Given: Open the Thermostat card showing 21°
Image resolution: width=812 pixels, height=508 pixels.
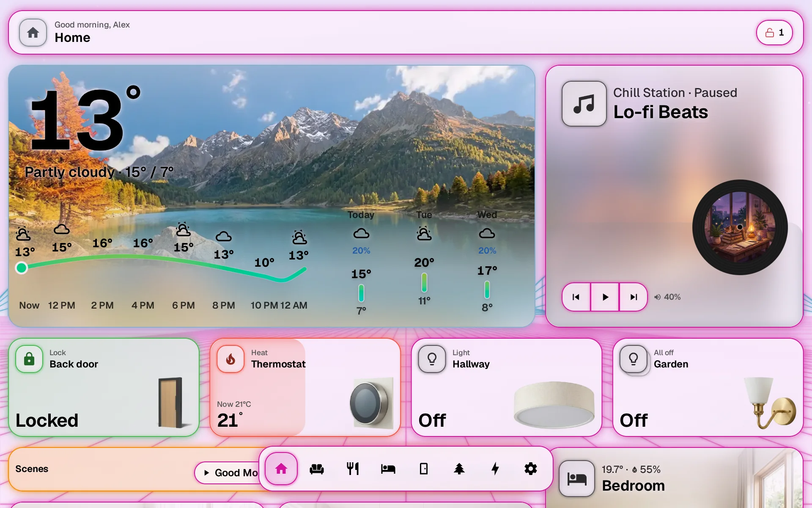Looking at the screenshot, I should tap(305, 387).
